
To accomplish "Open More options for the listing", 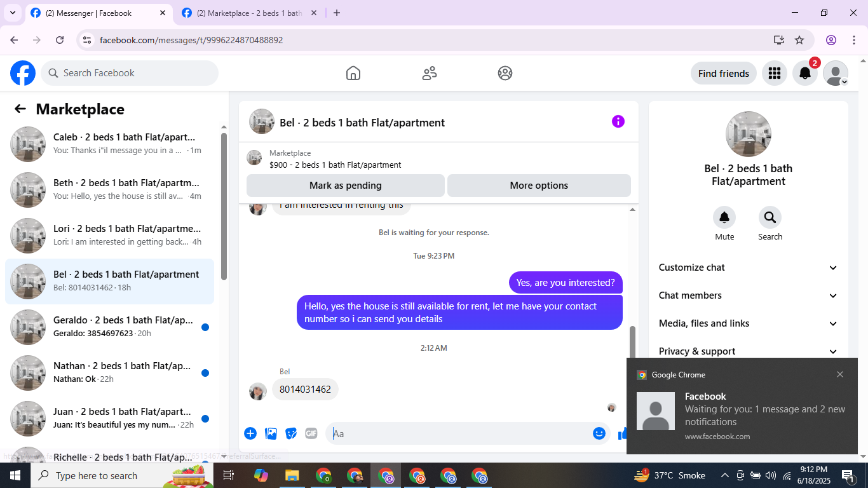I will click(x=539, y=186).
